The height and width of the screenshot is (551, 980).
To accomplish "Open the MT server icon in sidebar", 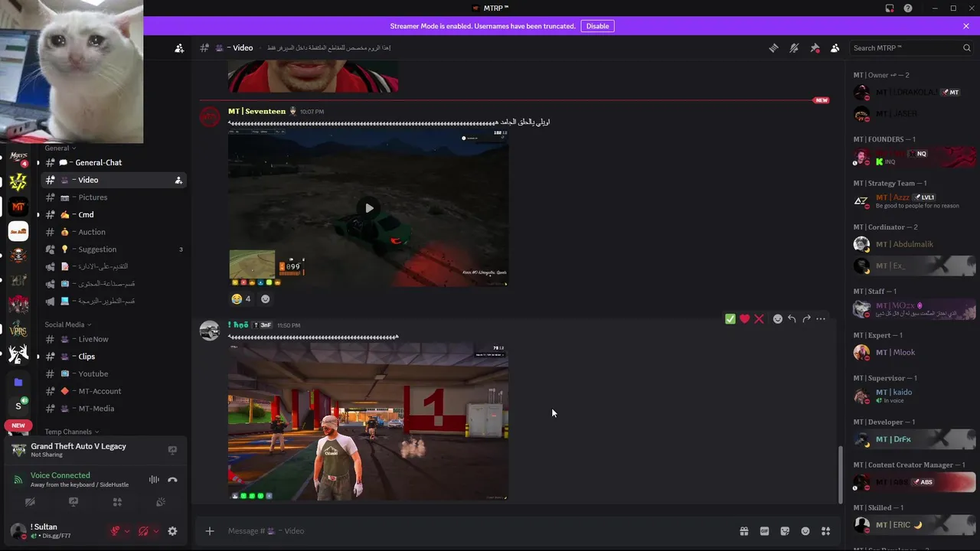I will tap(18, 207).
